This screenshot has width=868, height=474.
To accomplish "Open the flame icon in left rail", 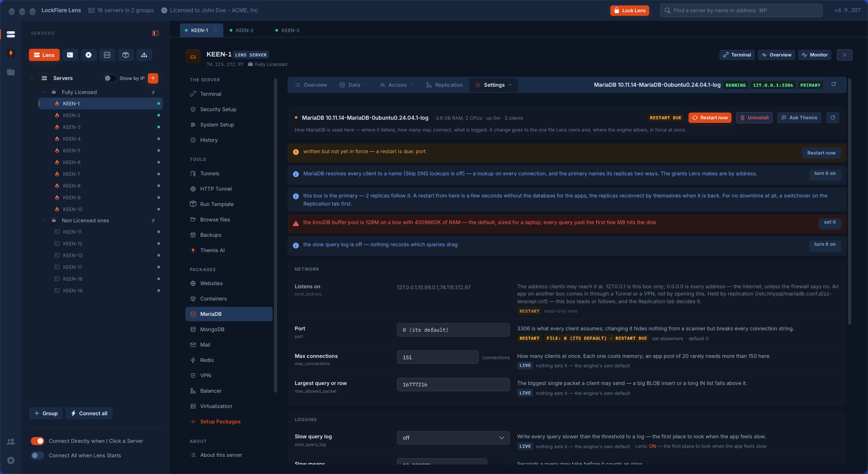I will click(x=11, y=53).
